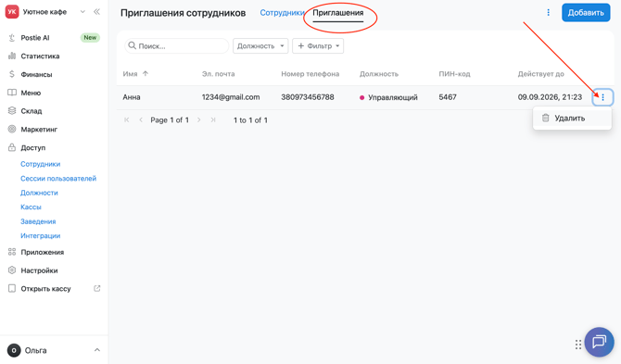621x364 pixels.
Task: Click the Финансы dollar icon
Action: pos(12,74)
